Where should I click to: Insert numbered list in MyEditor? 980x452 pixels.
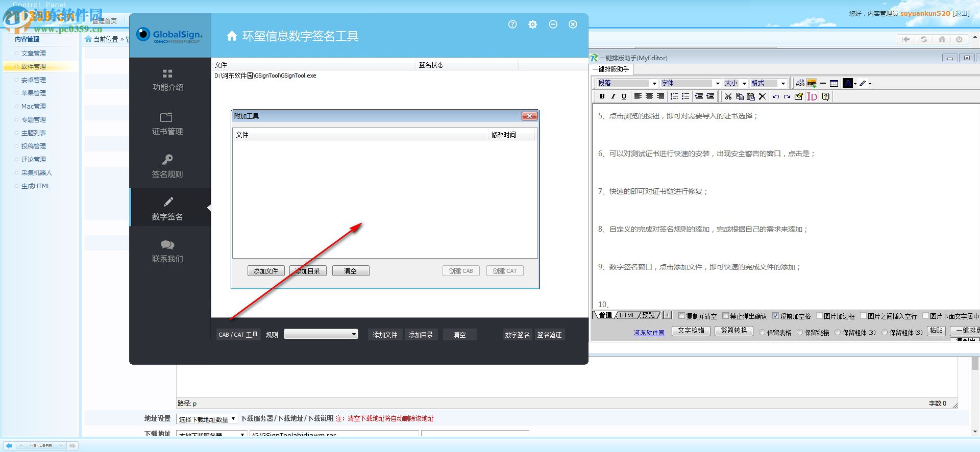[674, 96]
